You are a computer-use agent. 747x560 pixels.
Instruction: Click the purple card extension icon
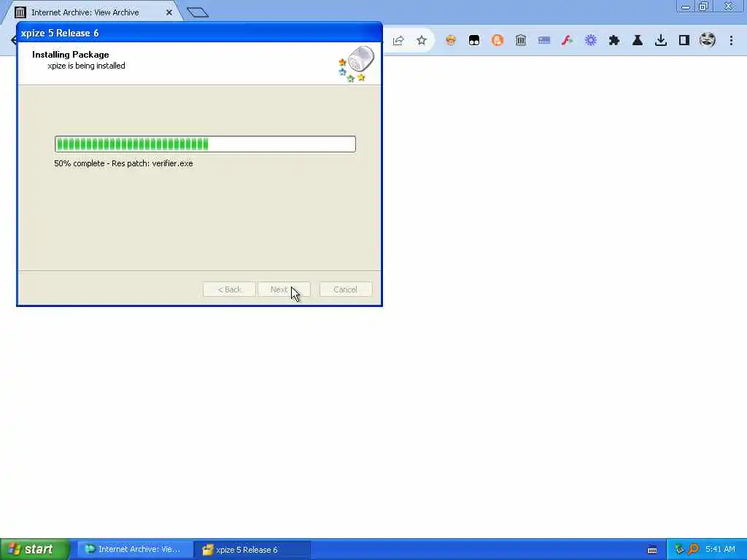[x=544, y=41]
